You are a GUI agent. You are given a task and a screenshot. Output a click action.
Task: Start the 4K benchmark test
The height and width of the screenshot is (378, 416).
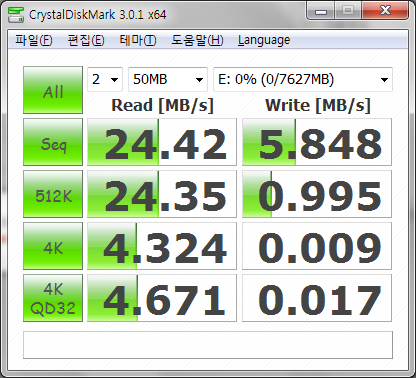[x=53, y=246]
